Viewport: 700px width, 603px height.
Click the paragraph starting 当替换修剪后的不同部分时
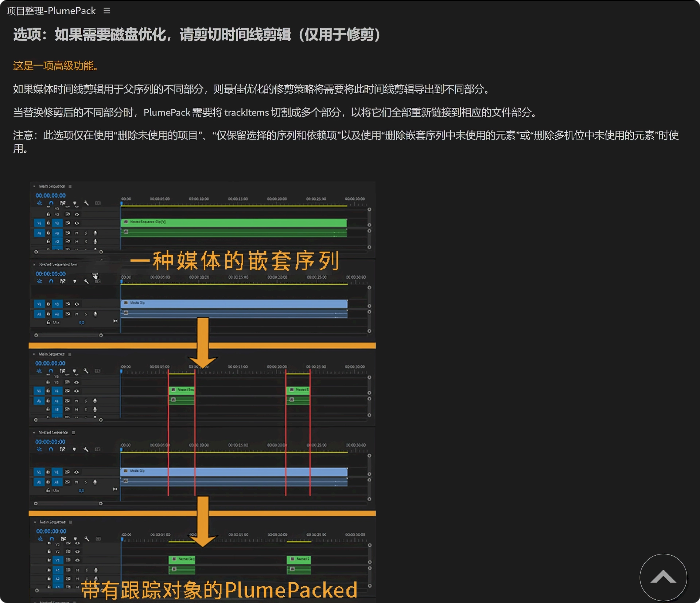click(x=276, y=112)
